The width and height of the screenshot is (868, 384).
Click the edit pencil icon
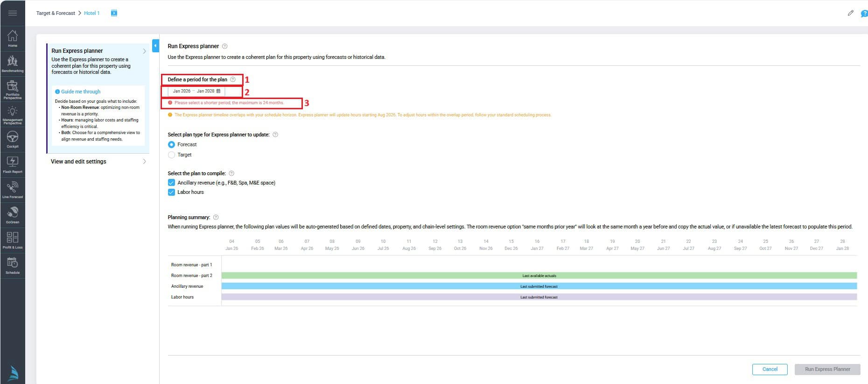tap(850, 13)
